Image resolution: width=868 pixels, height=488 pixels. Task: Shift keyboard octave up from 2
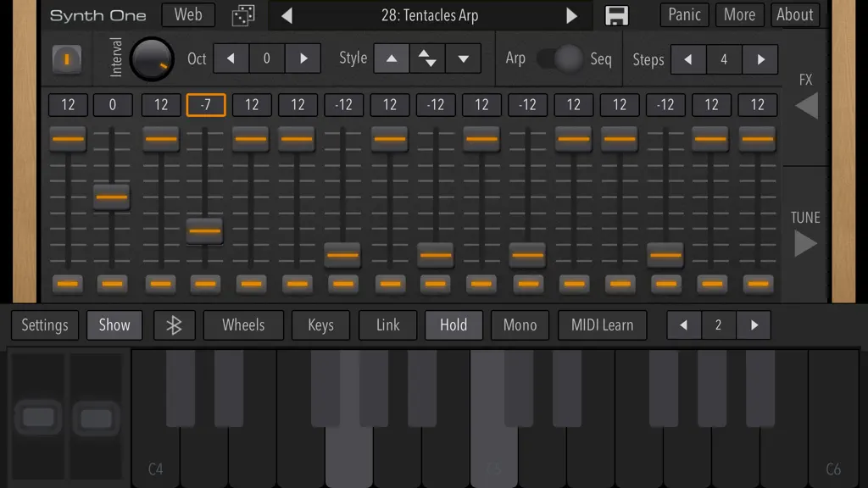tap(754, 325)
